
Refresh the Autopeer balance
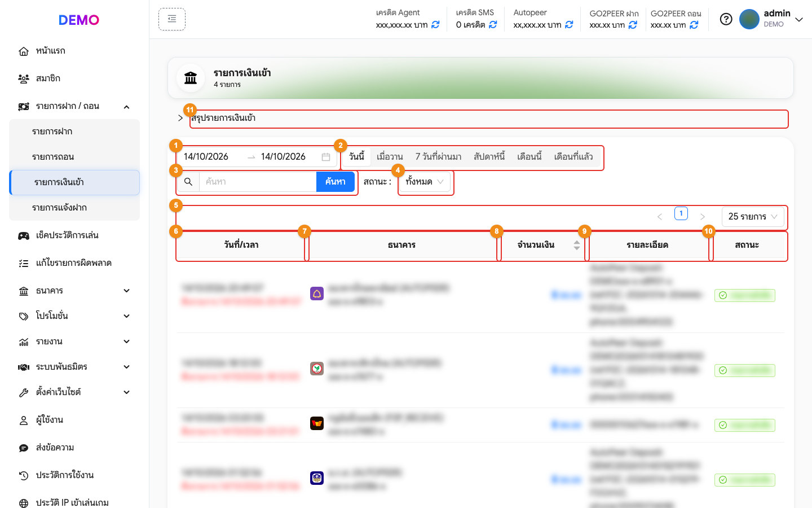click(569, 25)
